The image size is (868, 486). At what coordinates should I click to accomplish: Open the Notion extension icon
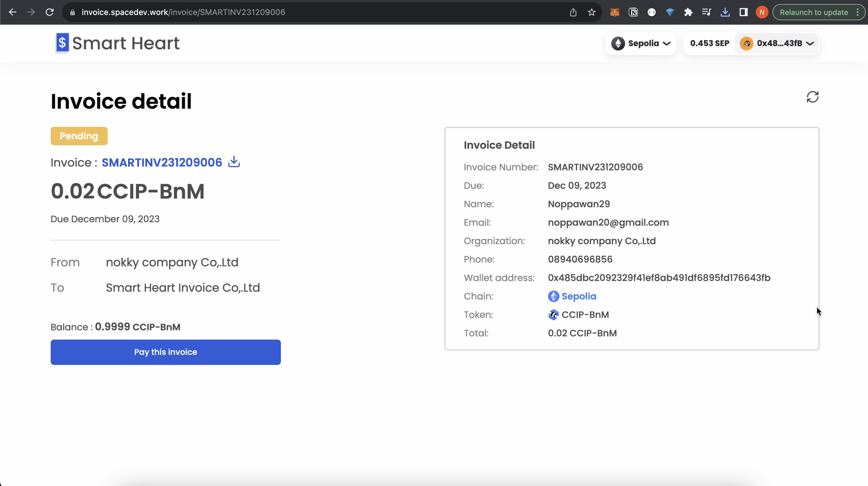pos(633,12)
